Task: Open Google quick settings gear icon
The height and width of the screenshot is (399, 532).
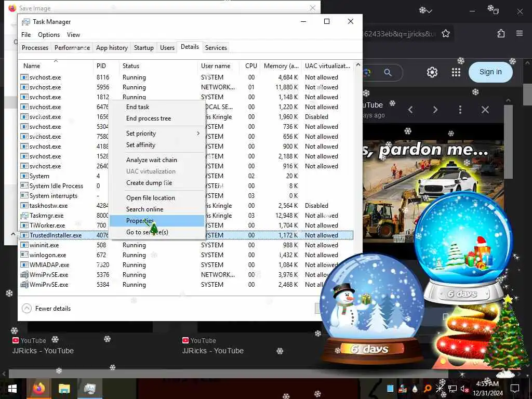Action: 432,72
